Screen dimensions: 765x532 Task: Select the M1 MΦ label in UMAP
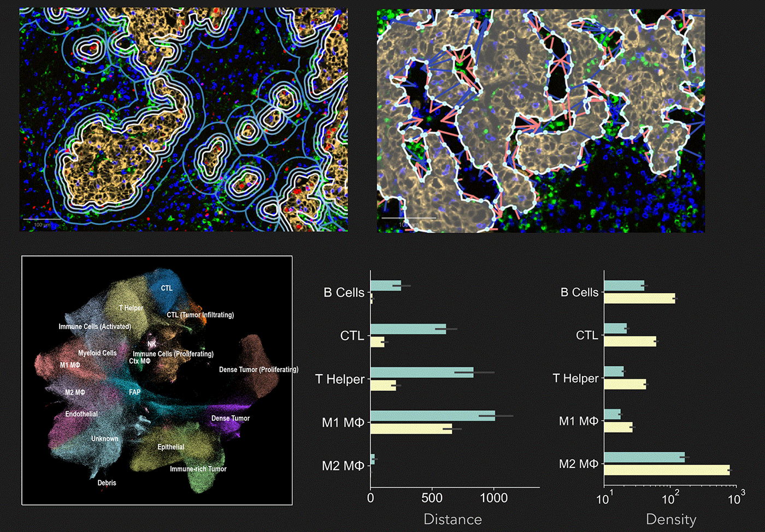coord(70,365)
